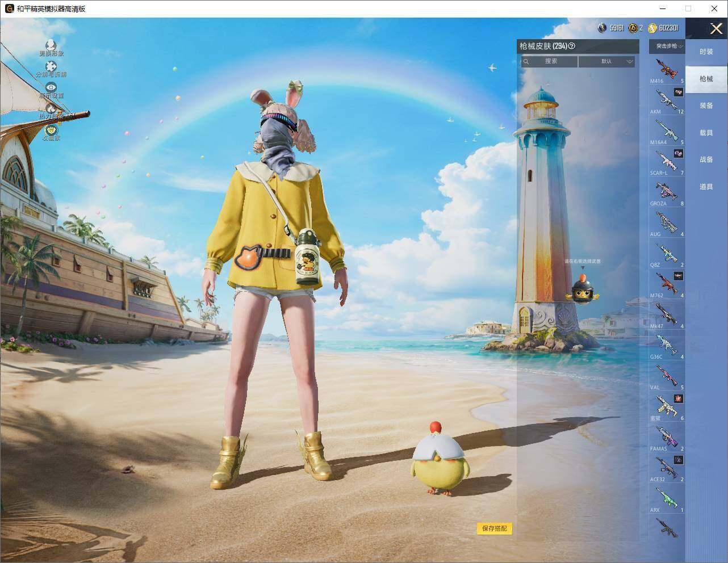
Task: Open the 更换形象 character change icon
Action: click(x=51, y=45)
